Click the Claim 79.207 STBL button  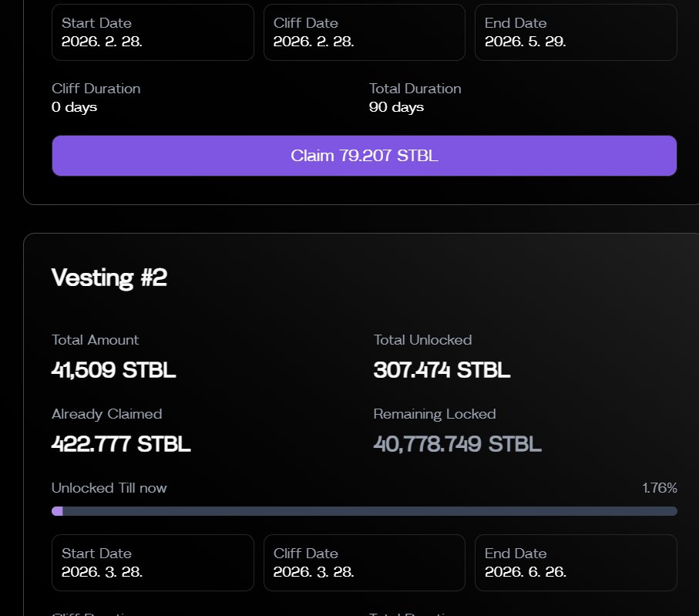(x=364, y=156)
